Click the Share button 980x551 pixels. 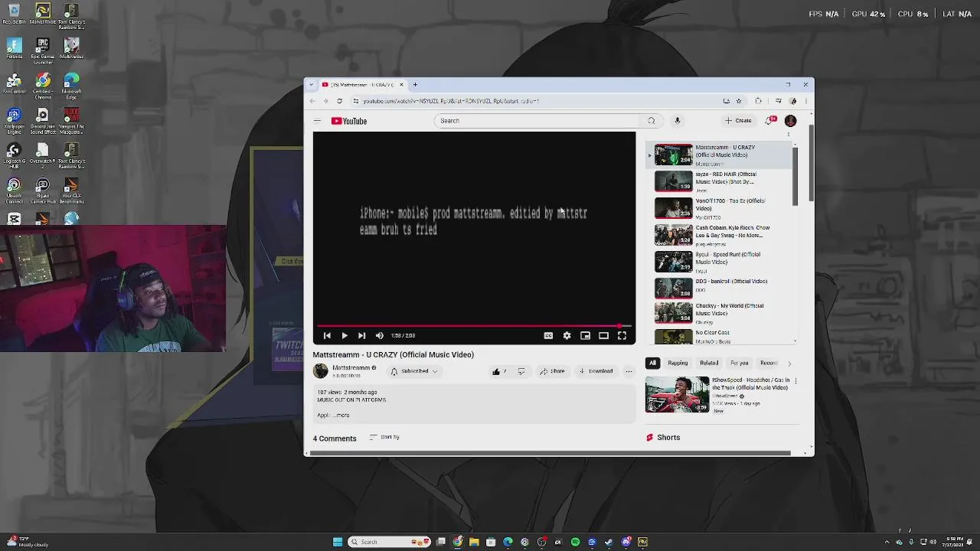[x=552, y=371]
